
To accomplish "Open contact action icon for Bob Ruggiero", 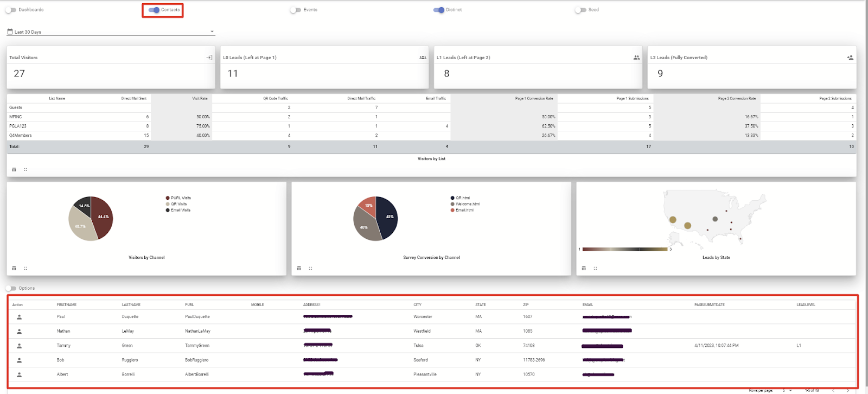I will pos(20,360).
